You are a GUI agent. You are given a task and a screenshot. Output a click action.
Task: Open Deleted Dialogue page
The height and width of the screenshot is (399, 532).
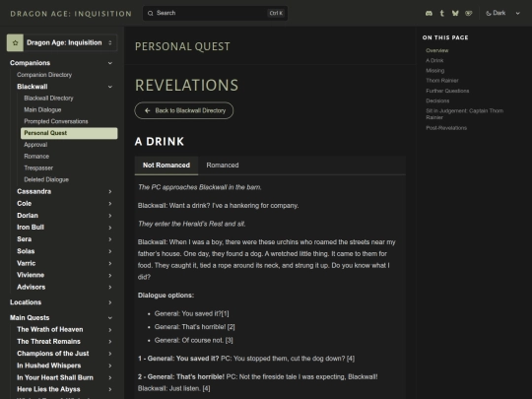pyautogui.click(x=46, y=179)
